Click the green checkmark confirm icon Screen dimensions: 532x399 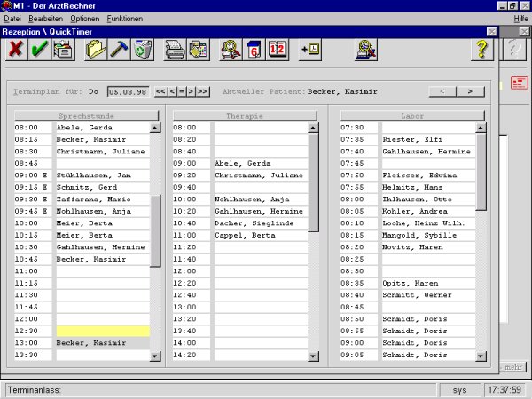[39, 50]
